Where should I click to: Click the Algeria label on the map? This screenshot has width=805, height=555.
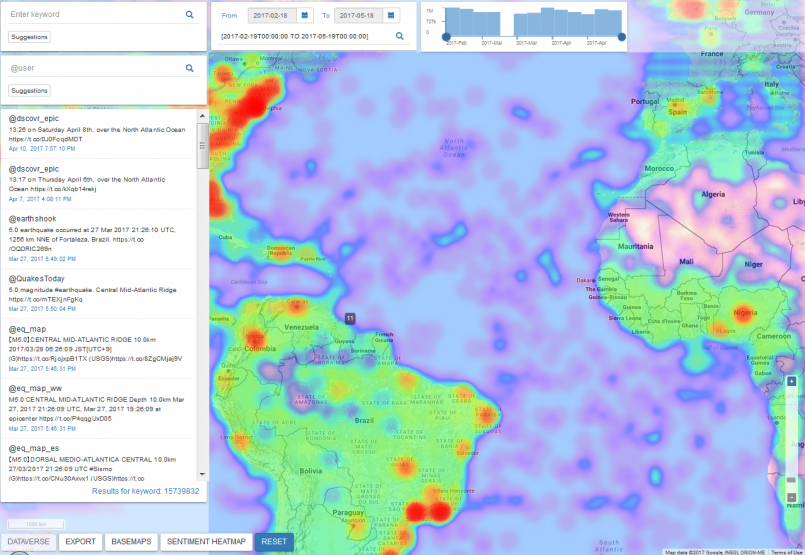coord(713,194)
